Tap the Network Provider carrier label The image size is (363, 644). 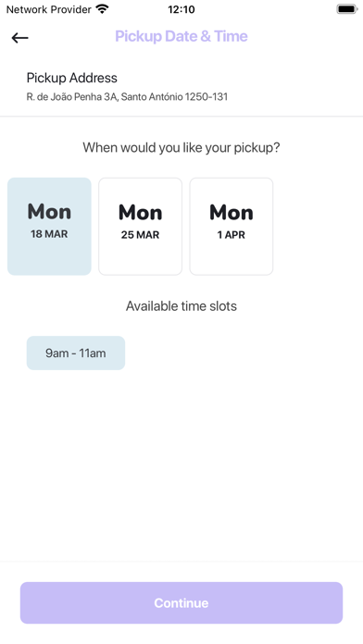tap(48, 9)
